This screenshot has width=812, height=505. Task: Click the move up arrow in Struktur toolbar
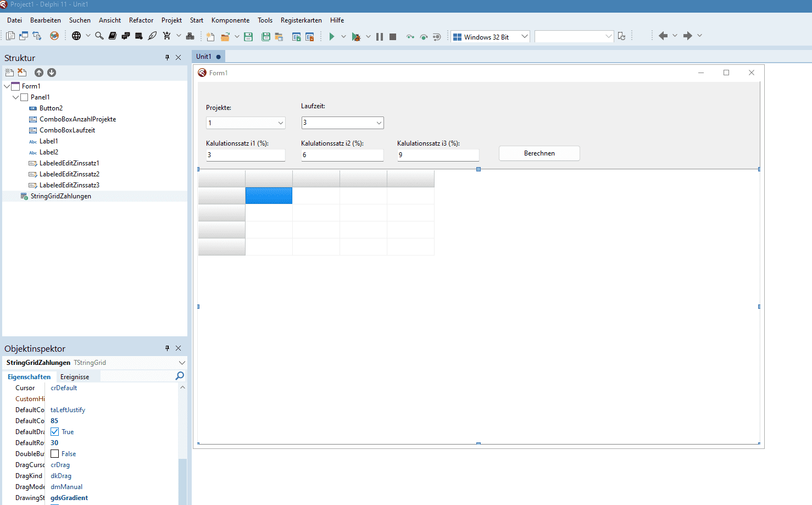38,73
